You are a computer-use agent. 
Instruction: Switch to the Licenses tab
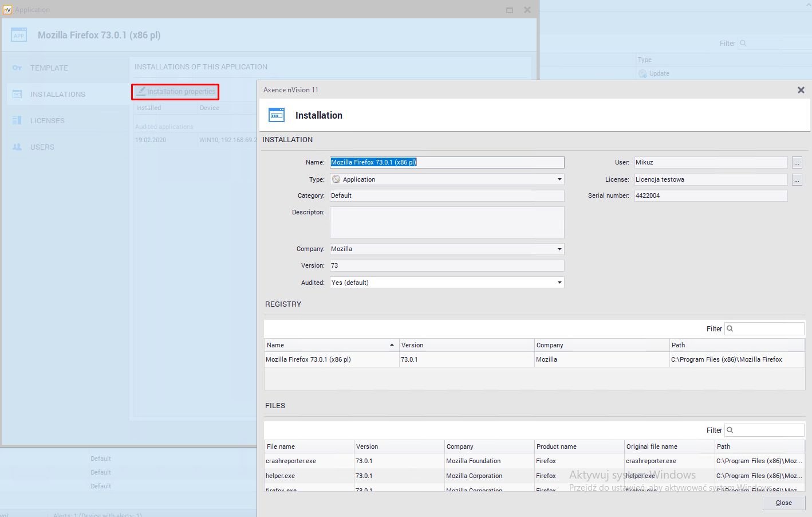[48, 120]
